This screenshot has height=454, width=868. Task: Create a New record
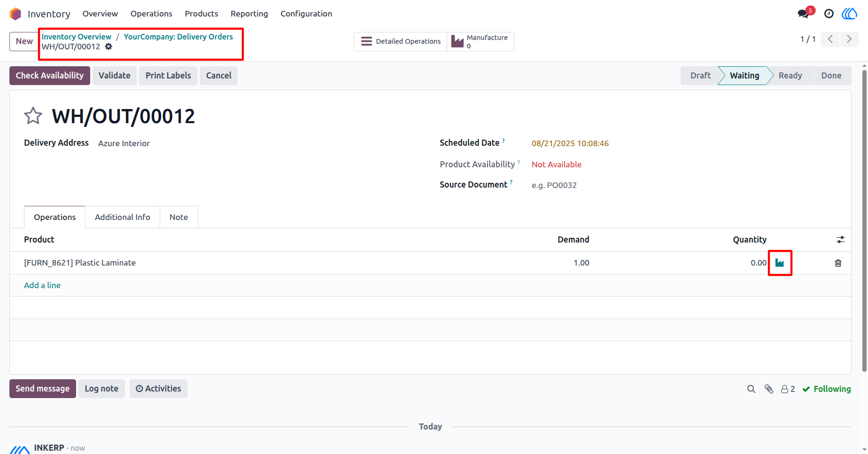tap(24, 41)
